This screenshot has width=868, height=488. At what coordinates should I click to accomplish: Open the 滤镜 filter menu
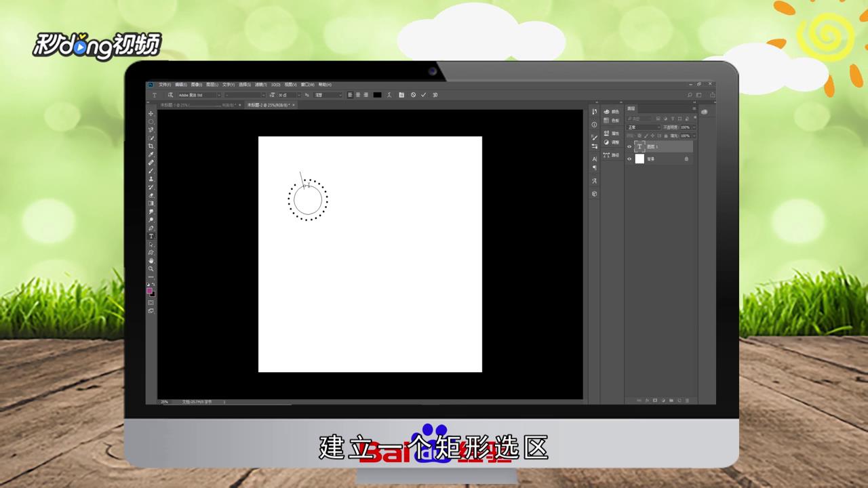[x=260, y=84]
